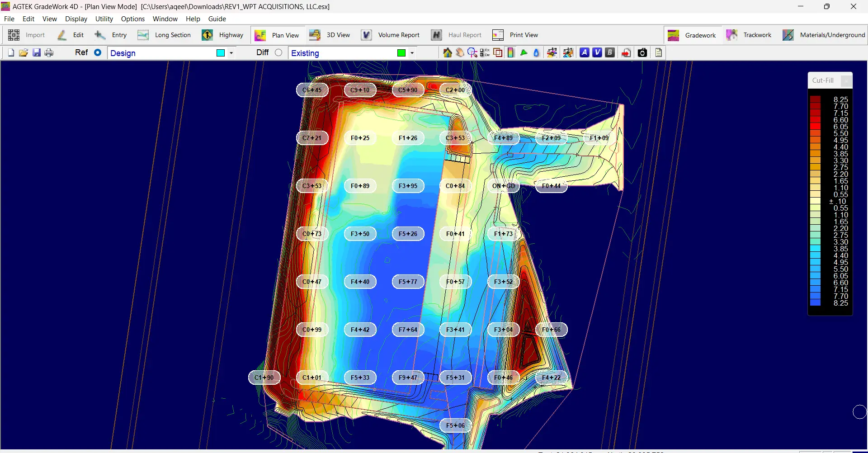Click the camera snapshot icon
Image resolution: width=868 pixels, height=453 pixels.
[642, 53]
